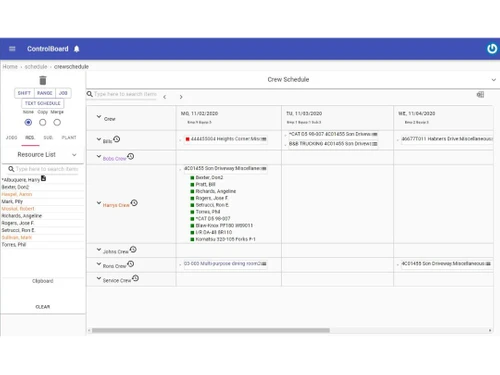Viewport: 500px width, 375px height.
Task: Collapse the Service Crew row chevron
Action: pyautogui.click(x=99, y=278)
